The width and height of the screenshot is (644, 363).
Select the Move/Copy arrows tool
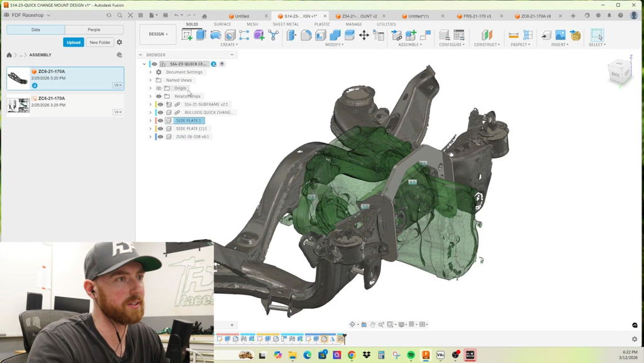364,35
